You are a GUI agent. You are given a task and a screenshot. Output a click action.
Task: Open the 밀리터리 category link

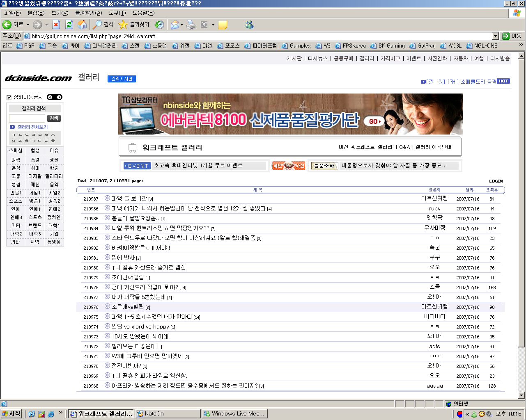click(54, 176)
